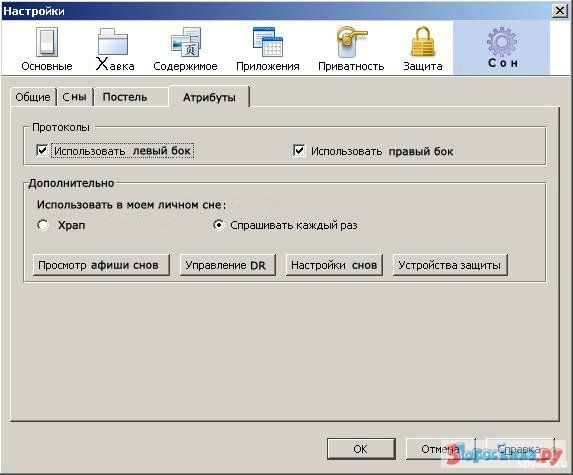Open Настройки снов button

[334, 265]
